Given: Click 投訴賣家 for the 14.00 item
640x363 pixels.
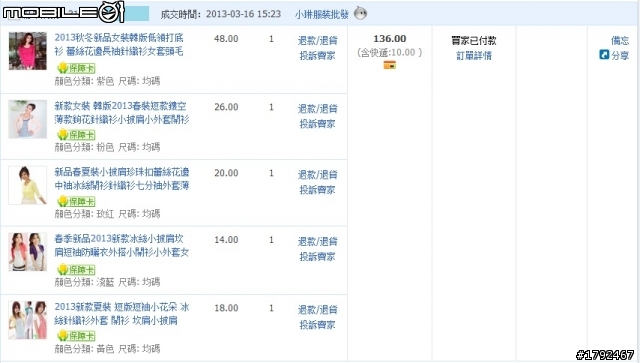Looking at the screenshot, I should pos(318,257).
